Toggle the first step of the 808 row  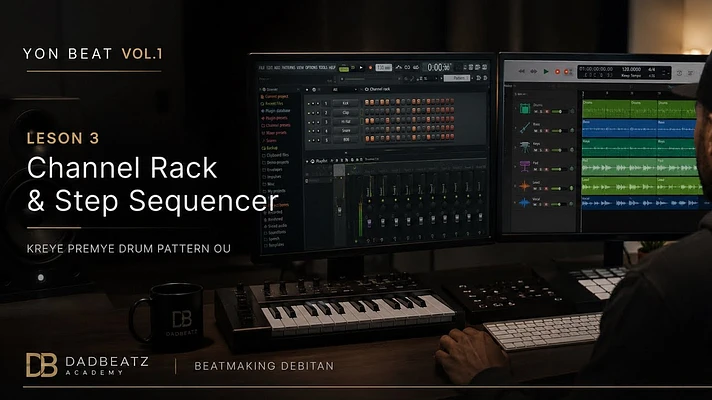(367, 140)
